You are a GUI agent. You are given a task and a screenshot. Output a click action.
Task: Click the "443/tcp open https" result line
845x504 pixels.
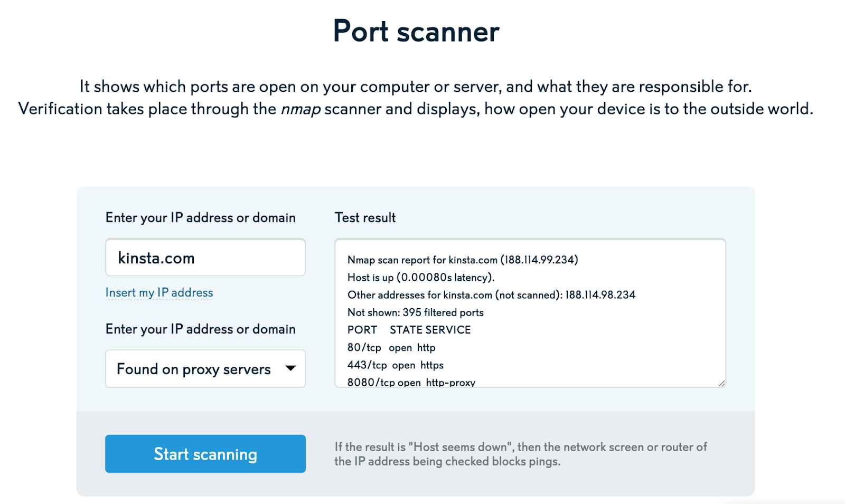coord(396,365)
